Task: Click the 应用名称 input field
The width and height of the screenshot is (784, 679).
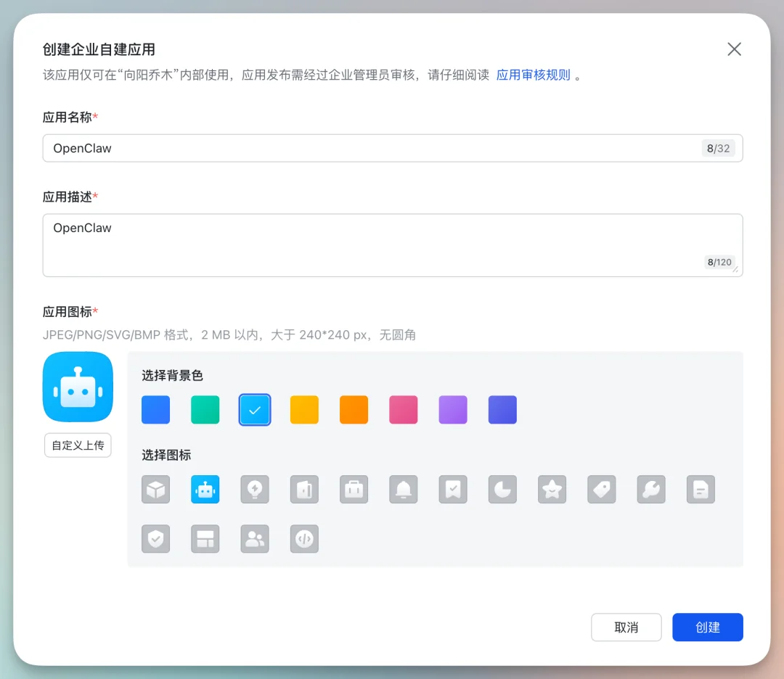Action: tap(392, 148)
